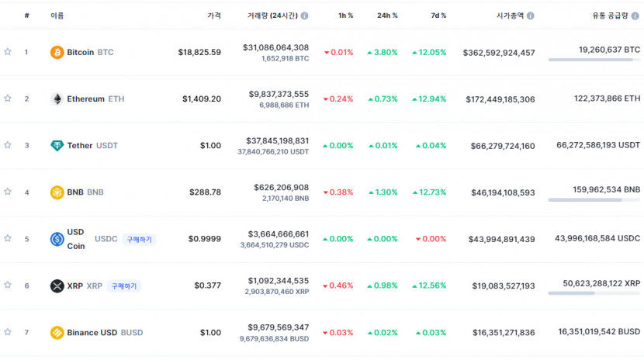Sort table by 1h % column
The width and height of the screenshot is (644, 360).
point(345,16)
